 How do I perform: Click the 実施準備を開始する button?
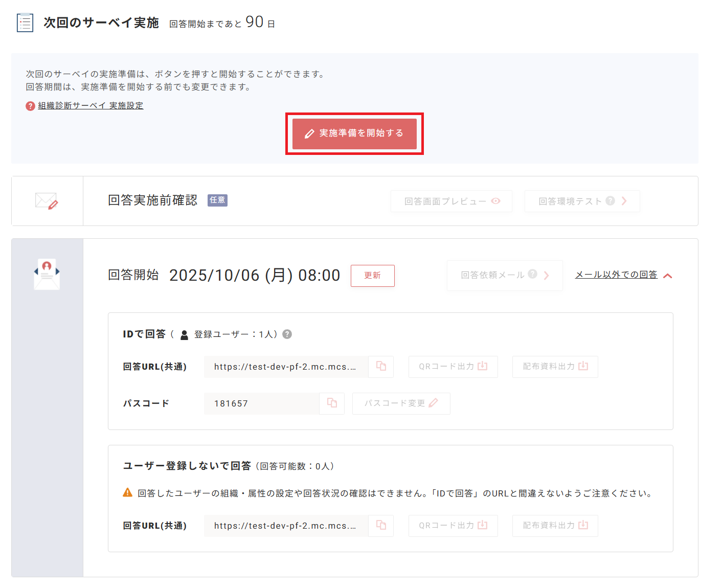[x=354, y=133]
